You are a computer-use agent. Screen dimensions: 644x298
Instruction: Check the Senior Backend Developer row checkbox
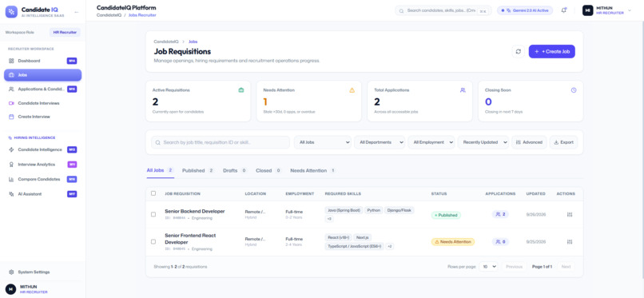click(153, 214)
